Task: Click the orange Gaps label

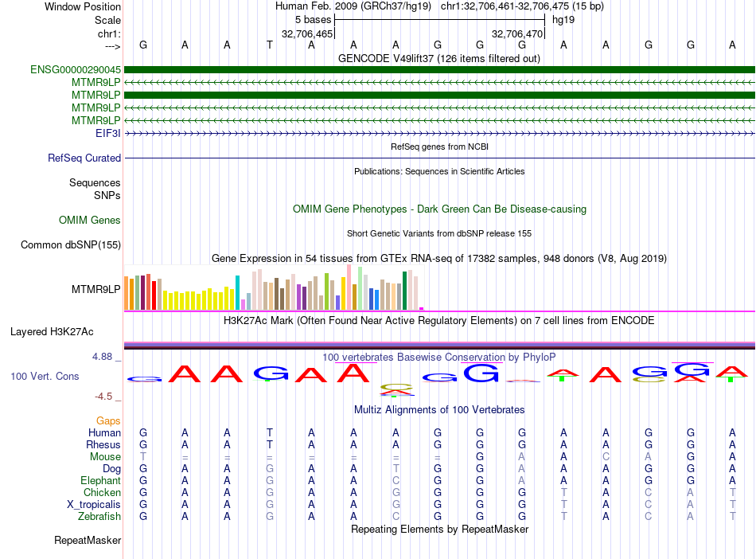Action: 108,420
